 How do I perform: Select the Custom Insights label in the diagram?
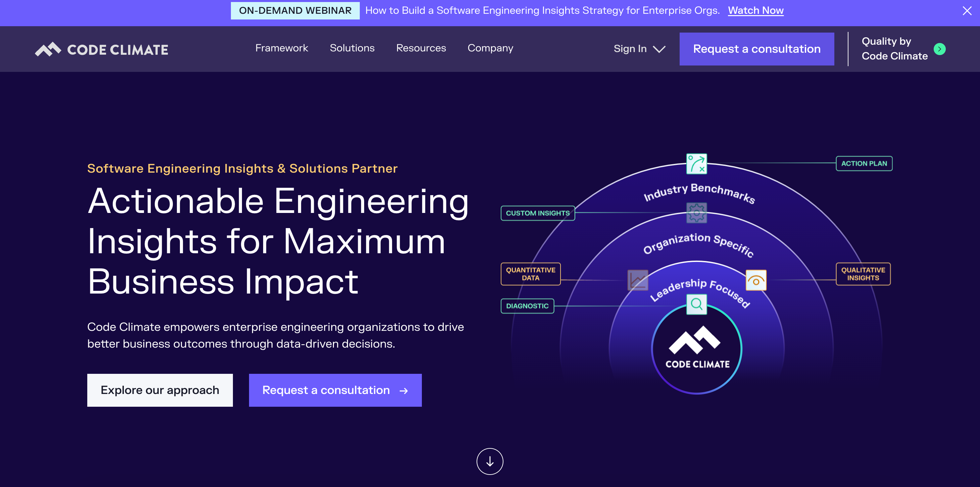[538, 213]
